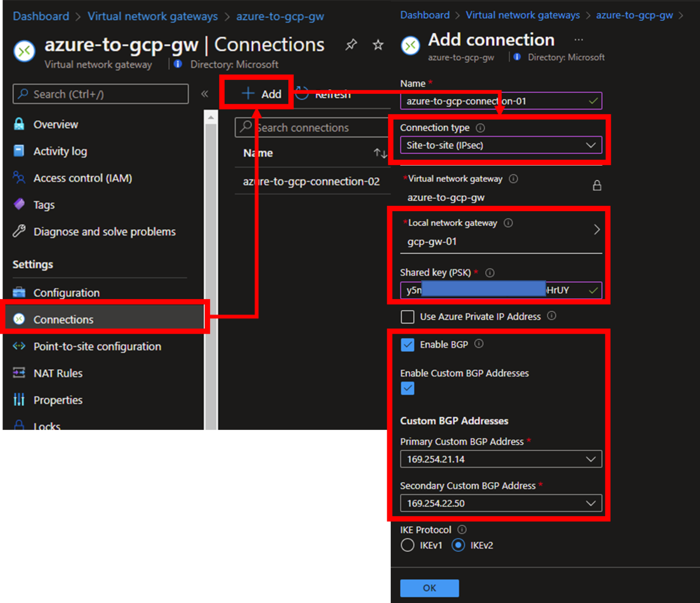Viewport: 700px width, 603px height.
Task: Open Secondary Custom BGP Address dropdown
Action: pyautogui.click(x=501, y=503)
